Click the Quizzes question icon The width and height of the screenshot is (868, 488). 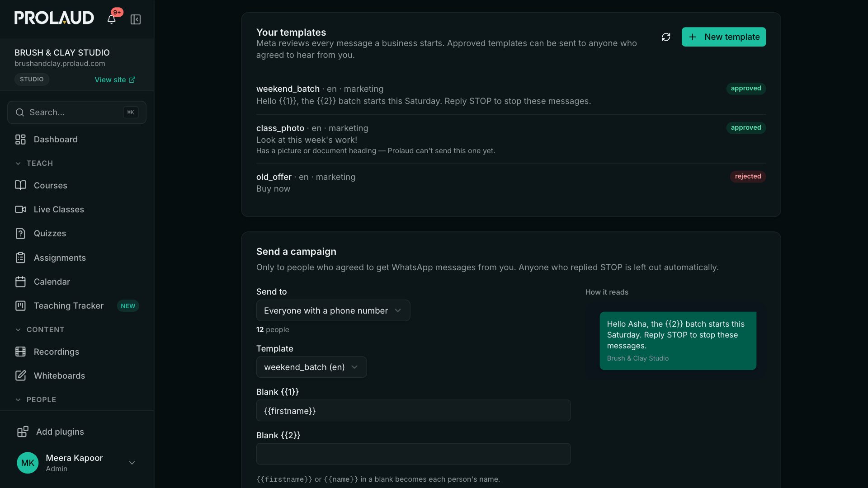pyautogui.click(x=20, y=234)
